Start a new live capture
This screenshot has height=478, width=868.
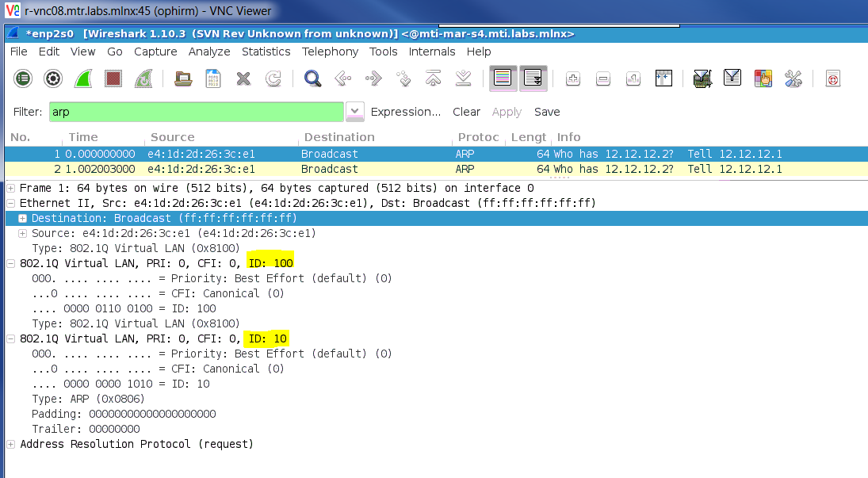coord(82,78)
